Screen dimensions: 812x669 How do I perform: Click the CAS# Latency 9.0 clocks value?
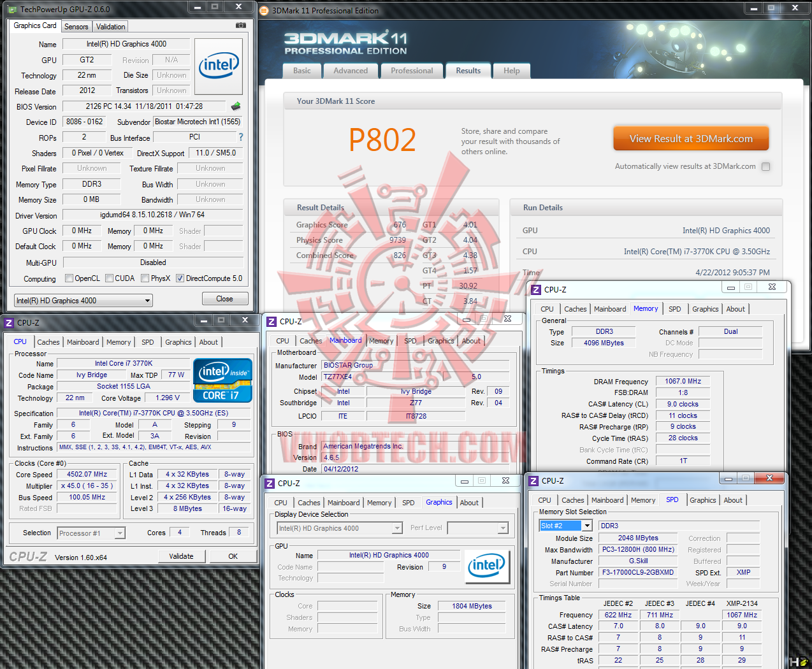[683, 404]
